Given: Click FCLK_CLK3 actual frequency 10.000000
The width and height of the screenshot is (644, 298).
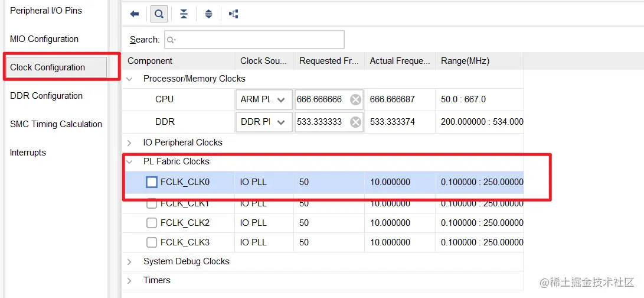Looking at the screenshot, I should [390, 243].
